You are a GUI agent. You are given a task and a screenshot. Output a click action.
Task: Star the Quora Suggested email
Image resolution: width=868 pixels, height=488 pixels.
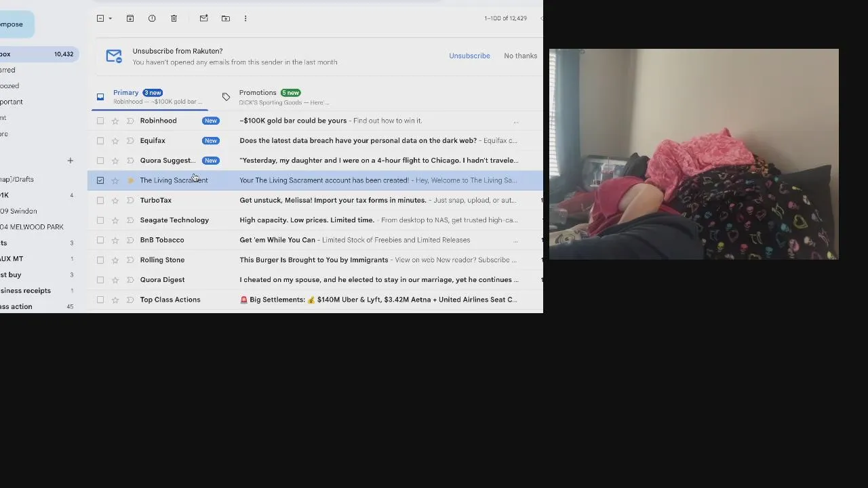pos(115,161)
